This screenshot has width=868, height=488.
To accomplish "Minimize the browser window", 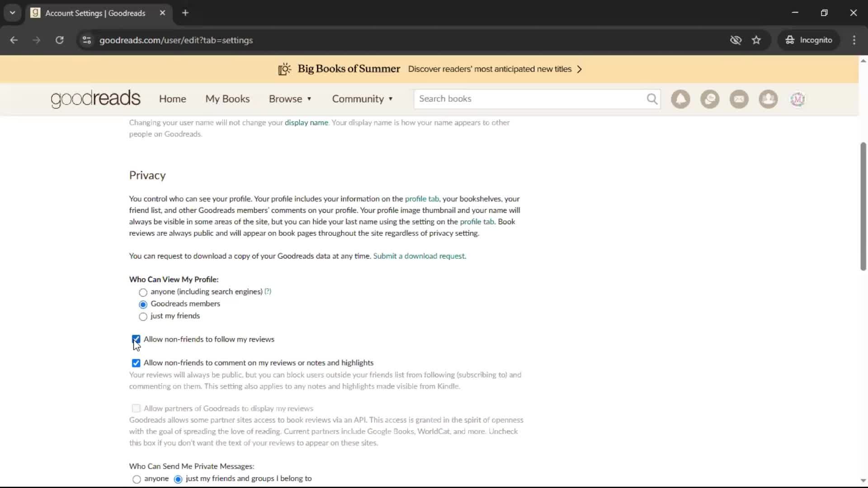I will click(795, 13).
